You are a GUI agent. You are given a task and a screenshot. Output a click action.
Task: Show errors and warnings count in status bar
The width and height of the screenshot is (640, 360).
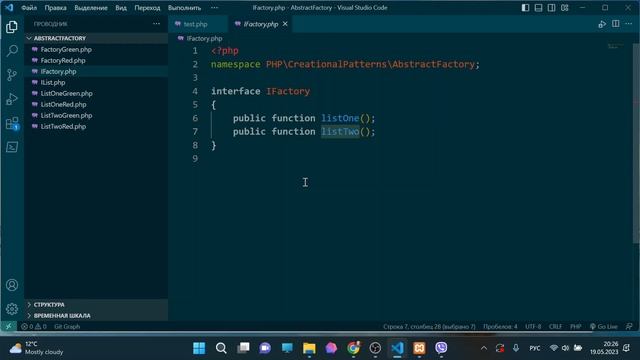pos(34,327)
